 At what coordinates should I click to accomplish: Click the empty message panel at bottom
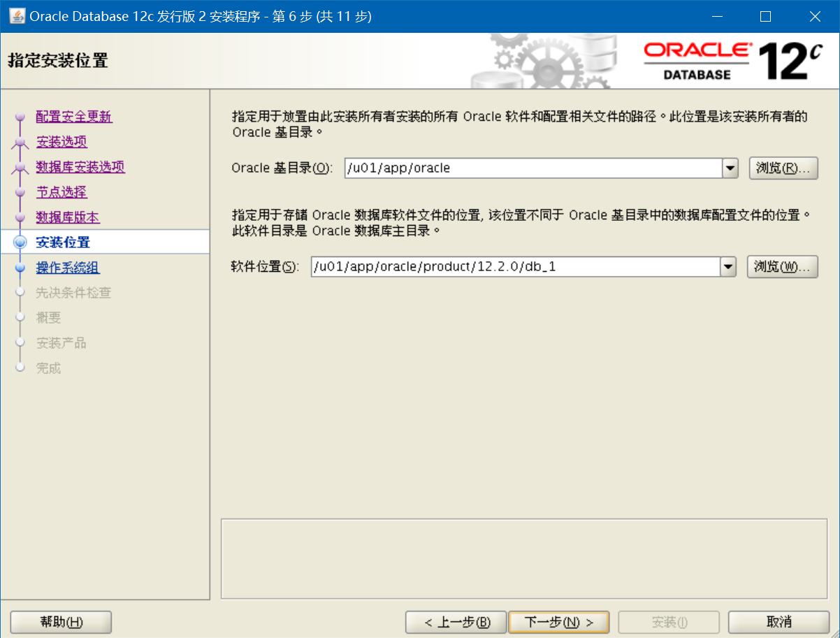click(x=525, y=558)
